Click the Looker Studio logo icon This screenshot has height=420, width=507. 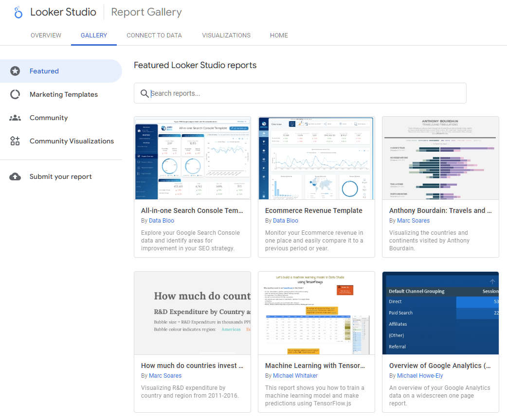click(x=18, y=12)
